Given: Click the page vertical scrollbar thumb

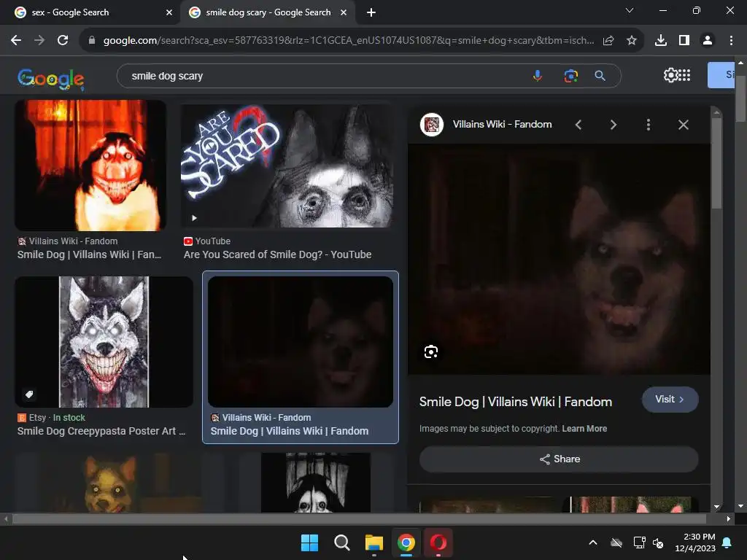Looking at the screenshot, I should [x=740, y=98].
